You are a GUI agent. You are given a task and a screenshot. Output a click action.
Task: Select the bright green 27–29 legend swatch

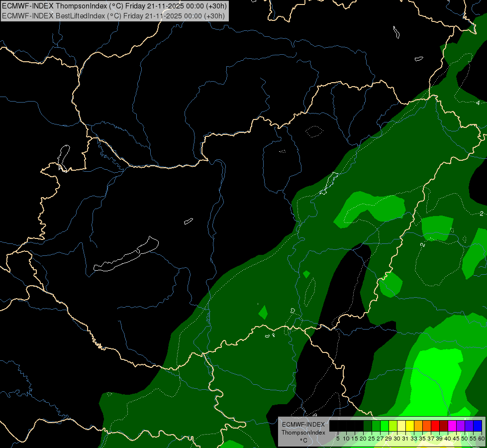[x=385, y=426]
